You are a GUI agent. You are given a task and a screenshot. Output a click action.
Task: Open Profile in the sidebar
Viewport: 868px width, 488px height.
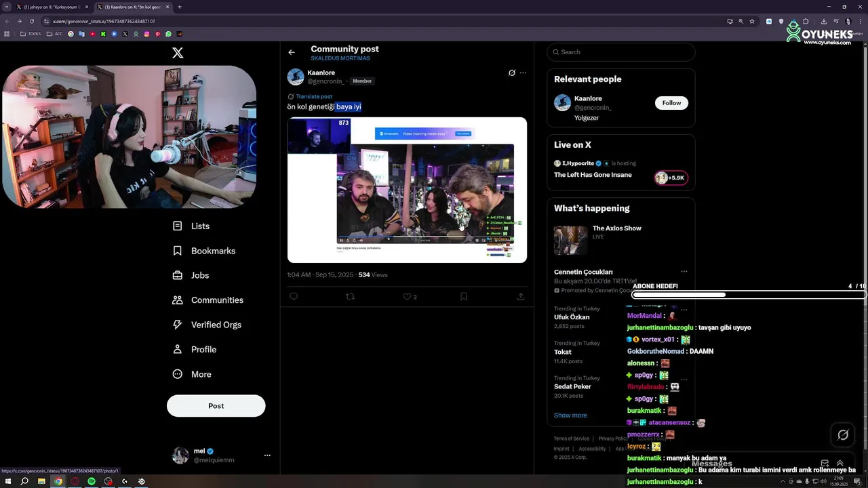point(195,349)
